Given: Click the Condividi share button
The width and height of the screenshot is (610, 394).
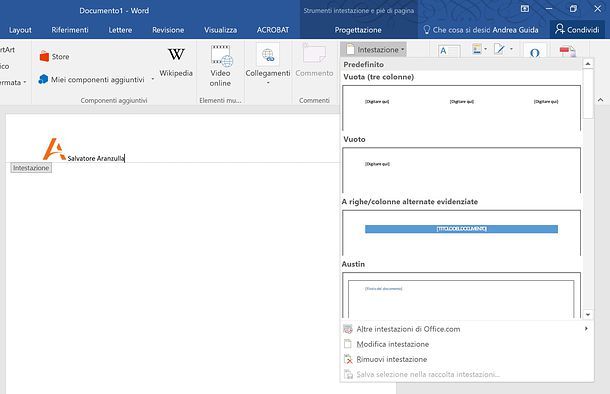Looking at the screenshot, I should coord(577,29).
